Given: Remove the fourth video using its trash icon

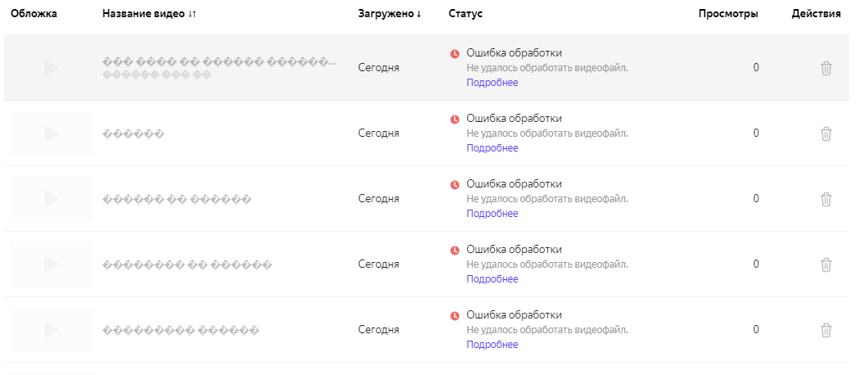Looking at the screenshot, I should tap(825, 264).
